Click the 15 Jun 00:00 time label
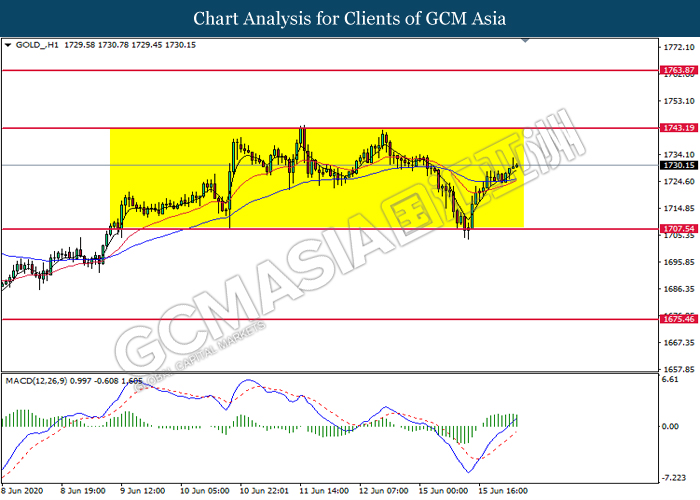 443,491
